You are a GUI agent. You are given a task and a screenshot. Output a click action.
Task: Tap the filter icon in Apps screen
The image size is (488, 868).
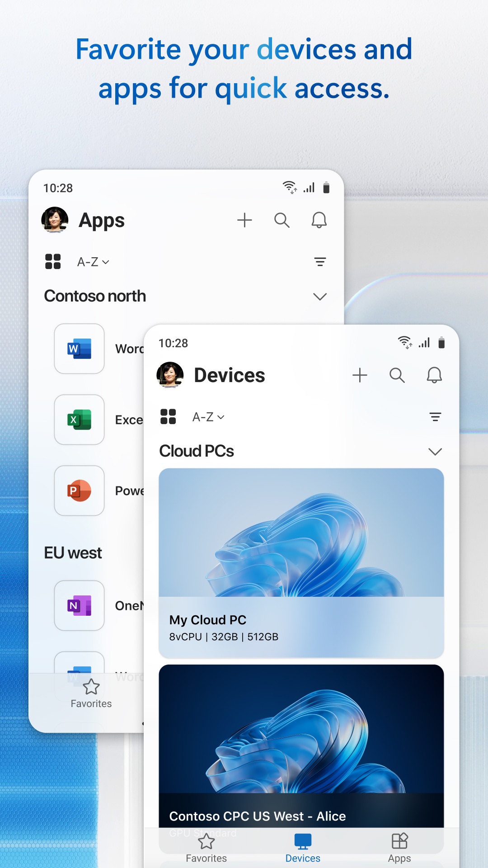tap(320, 262)
